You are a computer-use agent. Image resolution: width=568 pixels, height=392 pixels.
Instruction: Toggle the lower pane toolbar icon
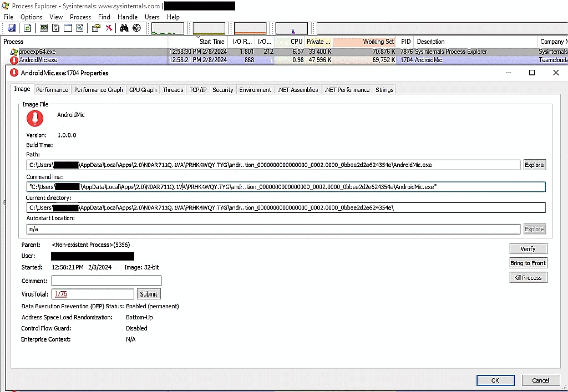[68, 28]
